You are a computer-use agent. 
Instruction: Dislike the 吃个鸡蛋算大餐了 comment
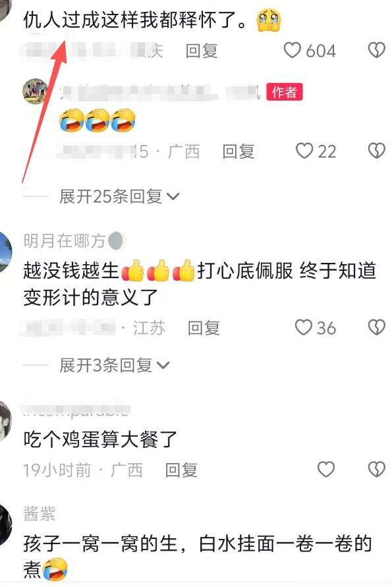376,470
